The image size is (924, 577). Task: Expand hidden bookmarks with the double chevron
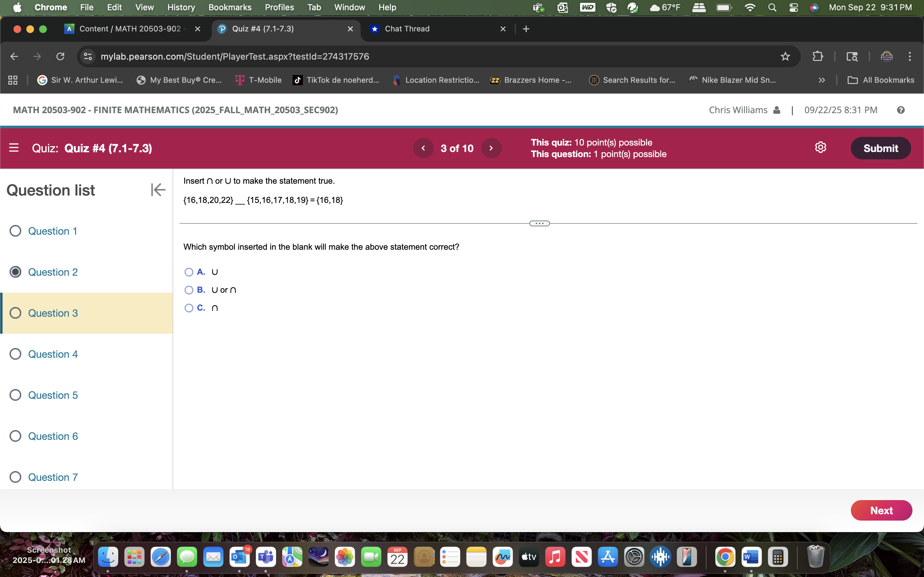tap(821, 80)
